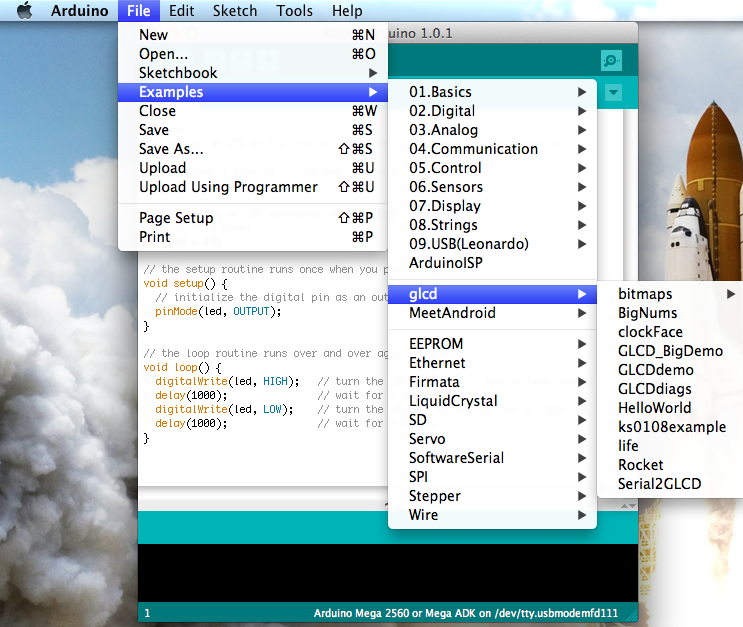Expand the MeetAndroid examples submenu
This screenshot has height=627, width=743.
pyautogui.click(x=492, y=313)
